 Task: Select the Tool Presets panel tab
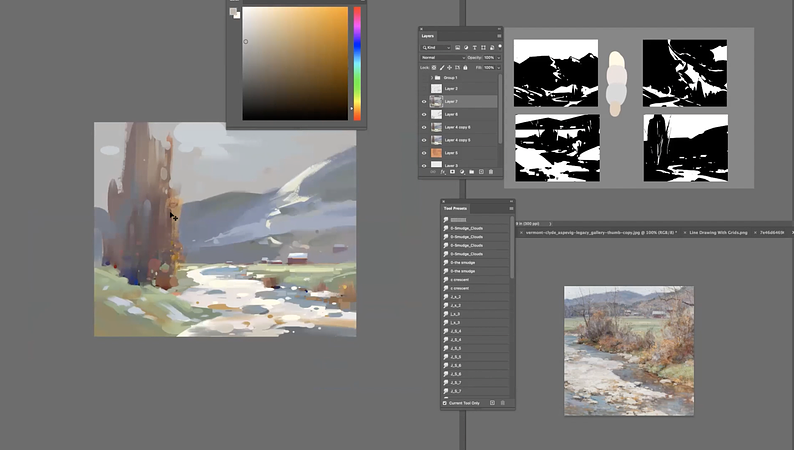(455, 209)
